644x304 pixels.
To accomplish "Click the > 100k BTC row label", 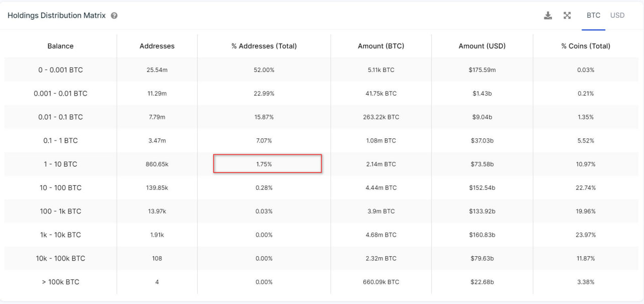I will coord(60,282).
